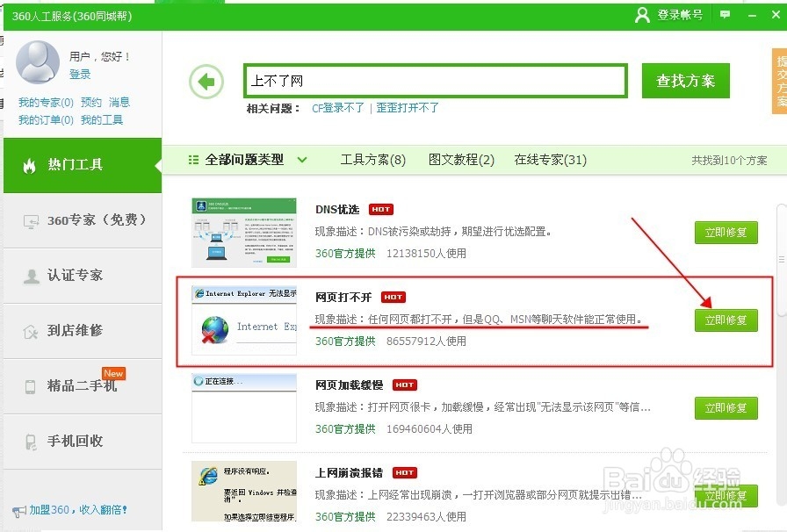Click the gray user avatar picture
Screen dimensions: 787x532
(38, 62)
